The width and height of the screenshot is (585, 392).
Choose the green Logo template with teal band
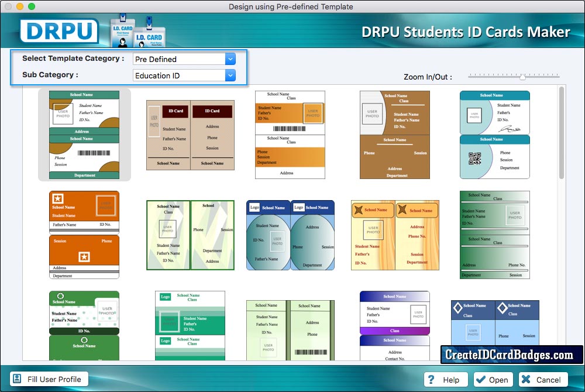[190, 326]
